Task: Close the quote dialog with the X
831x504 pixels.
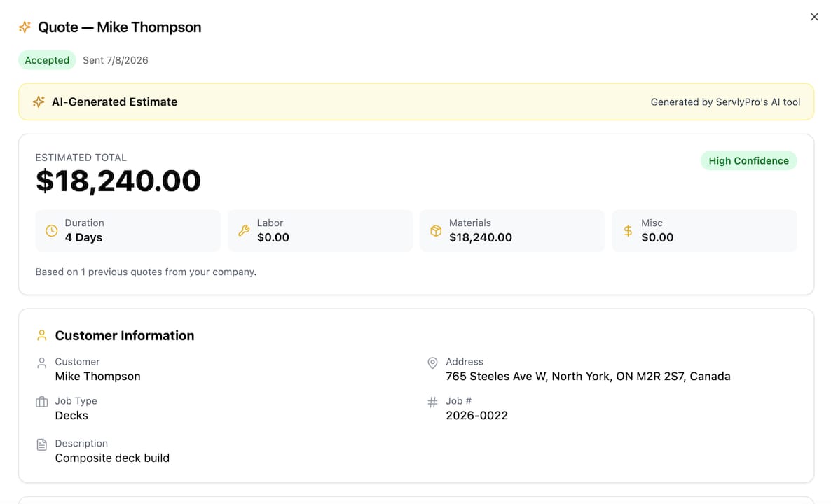Action: (x=814, y=17)
